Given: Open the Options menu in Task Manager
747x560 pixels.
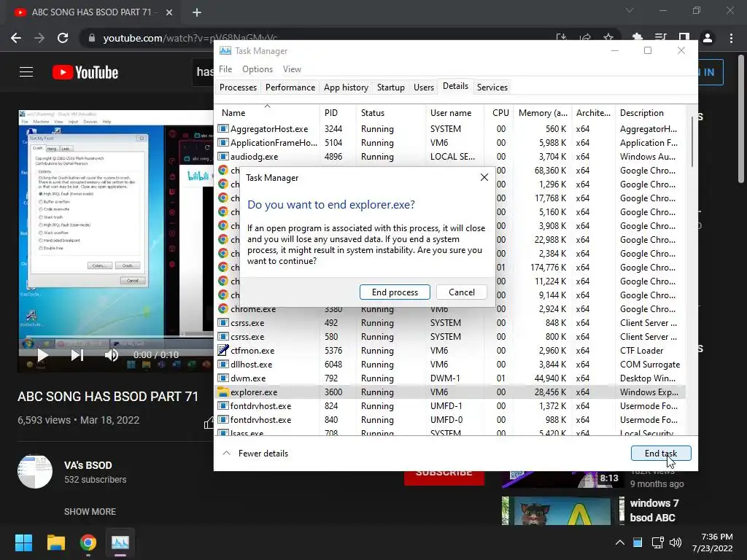Looking at the screenshot, I should tap(258, 69).
